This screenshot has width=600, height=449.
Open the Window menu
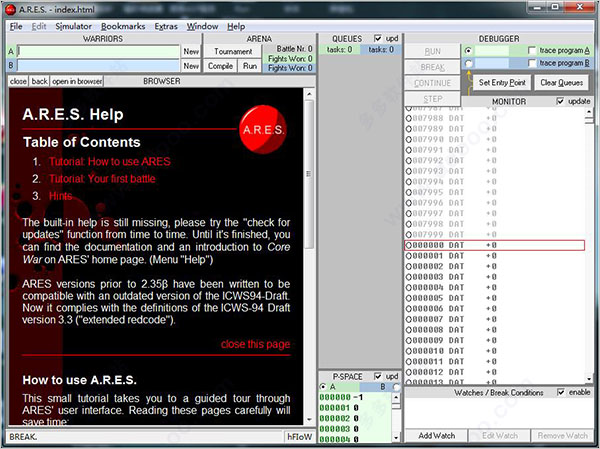point(202,26)
